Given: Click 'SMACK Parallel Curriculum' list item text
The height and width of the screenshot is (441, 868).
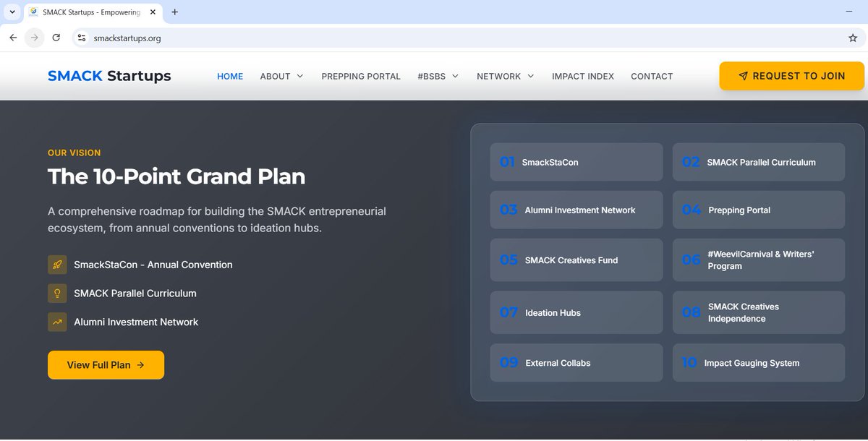Looking at the screenshot, I should pos(135,294).
